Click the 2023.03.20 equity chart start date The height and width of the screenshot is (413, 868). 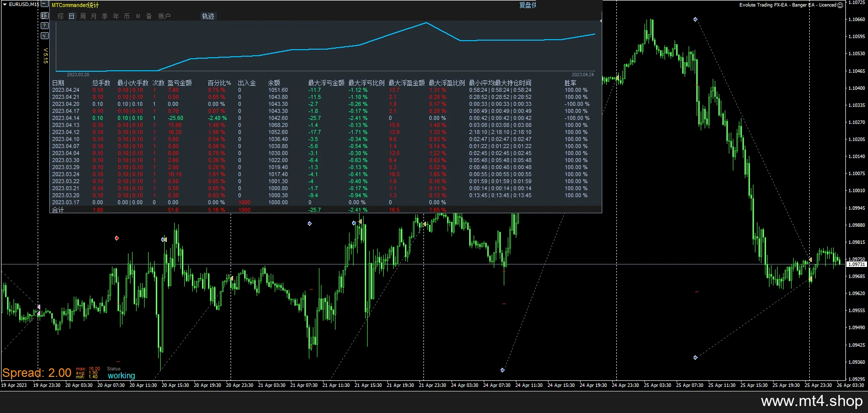coord(78,75)
